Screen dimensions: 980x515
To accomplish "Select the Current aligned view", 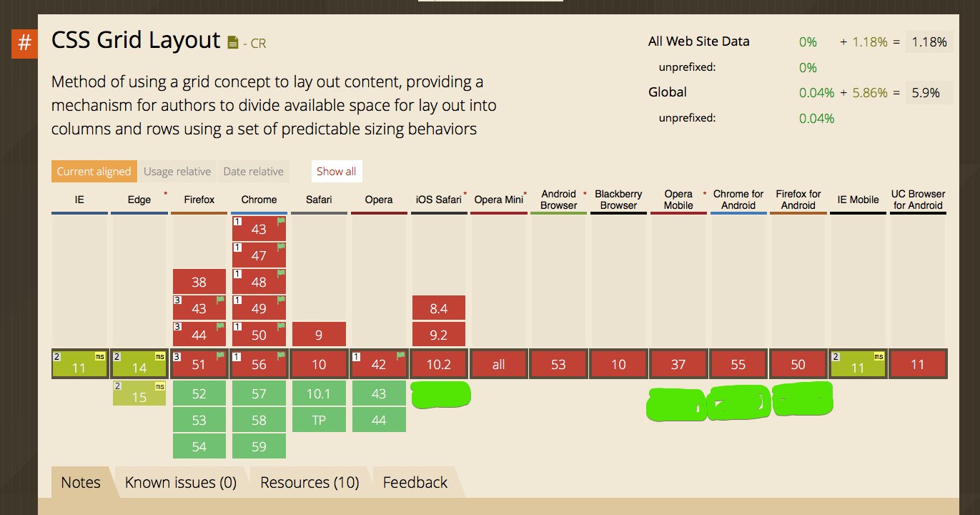I will tap(94, 172).
